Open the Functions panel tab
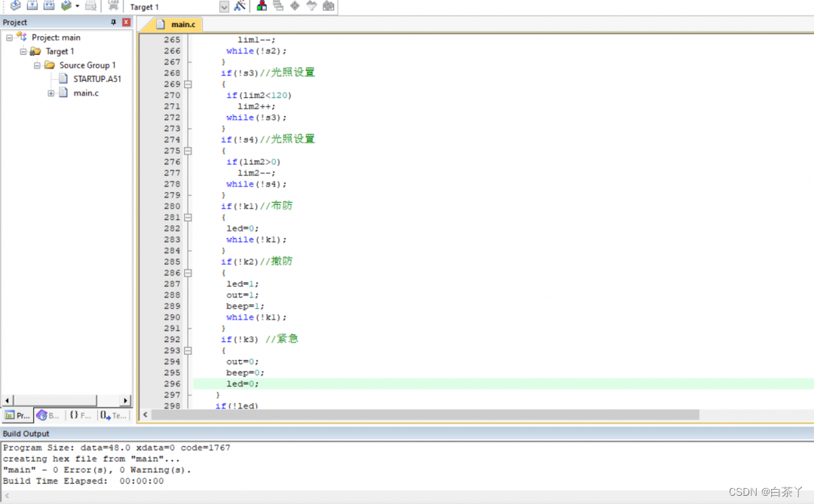The height and width of the screenshot is (504, 814). (80, 415)
